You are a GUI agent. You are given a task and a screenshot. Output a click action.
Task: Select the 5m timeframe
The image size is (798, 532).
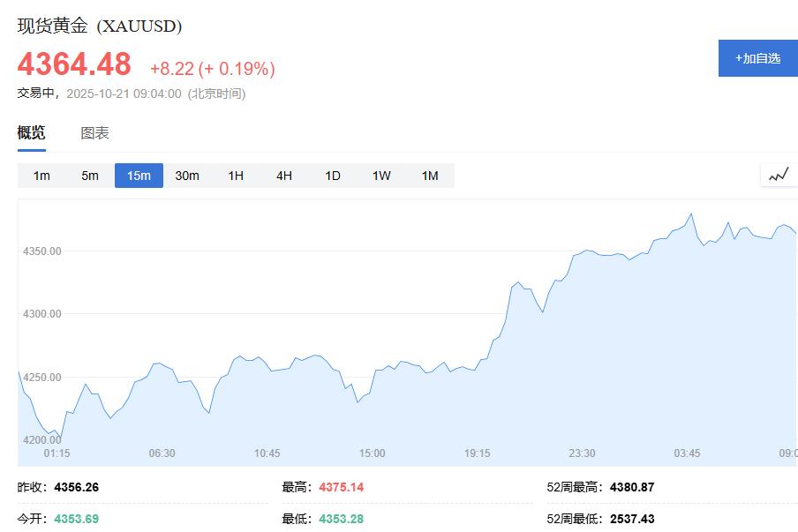89,176
